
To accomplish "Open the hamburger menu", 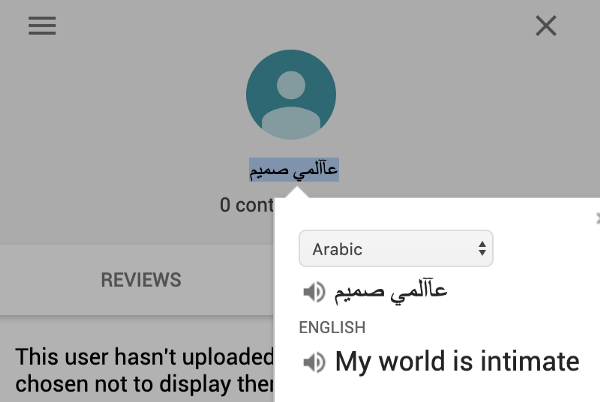I will point(42,26).
